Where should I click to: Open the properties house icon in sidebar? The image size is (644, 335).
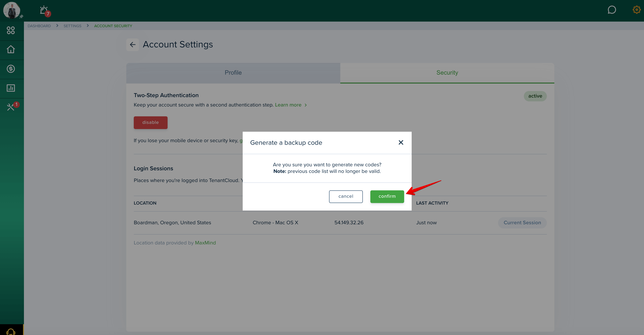tap(11, 49)
